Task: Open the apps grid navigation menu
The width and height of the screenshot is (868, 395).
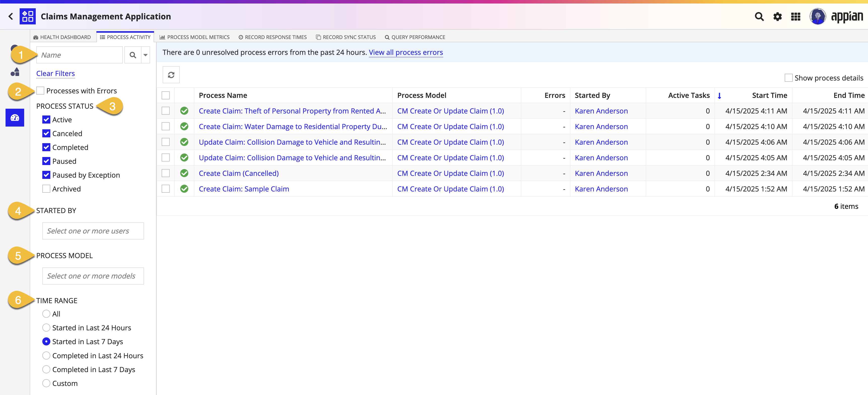Action: [x=795, y=17]
